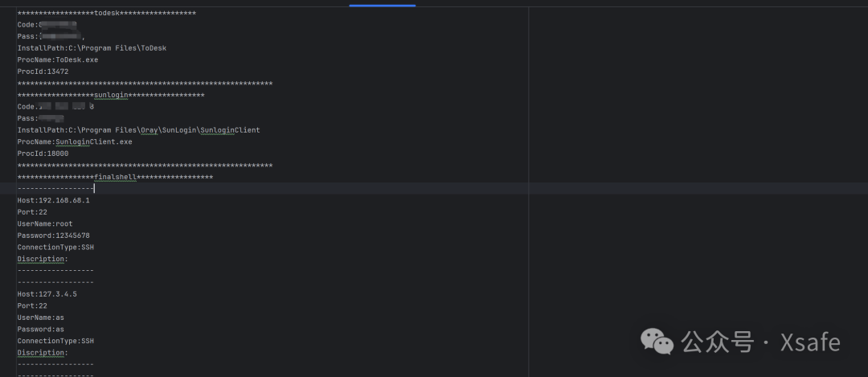Click the Password:as line
Screen dimensions: 868x377
40,330
